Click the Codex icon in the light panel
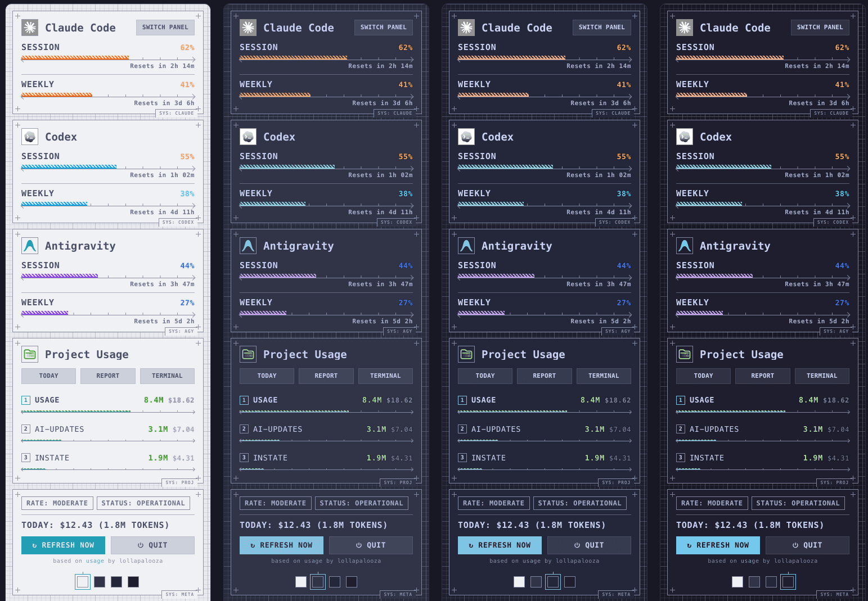This screenshot has width=868, height=601. pyautogui.click(x=30, y=137)
